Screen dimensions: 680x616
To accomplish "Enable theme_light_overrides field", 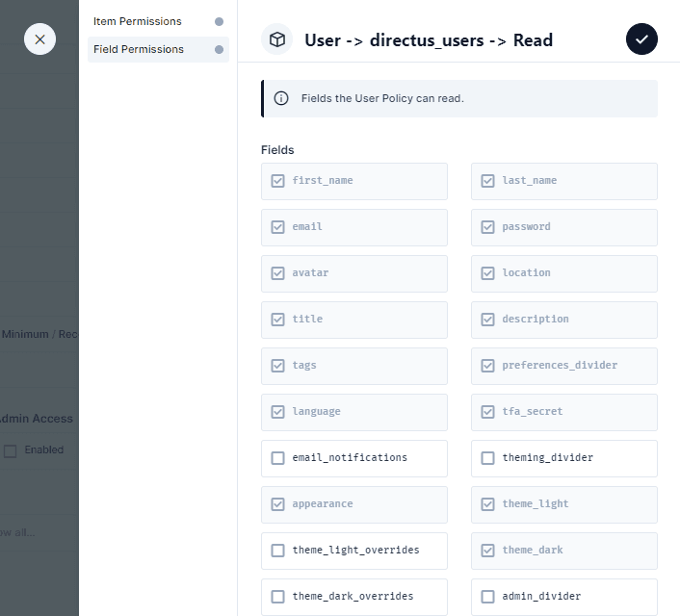I will point(277,551).
